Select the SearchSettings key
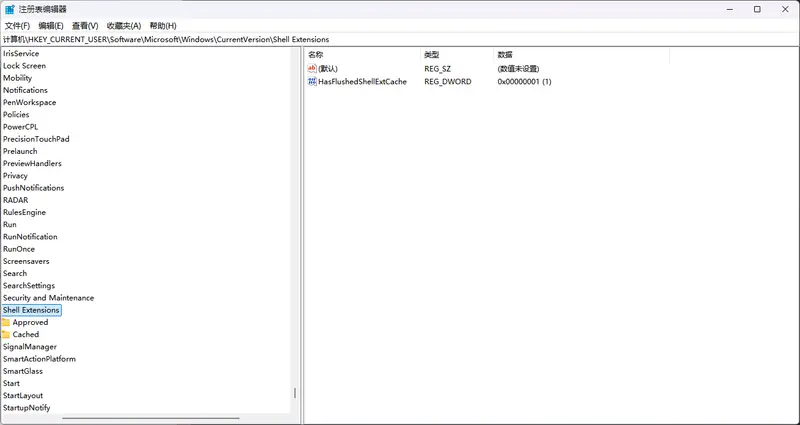 click(x=29, y=286)
